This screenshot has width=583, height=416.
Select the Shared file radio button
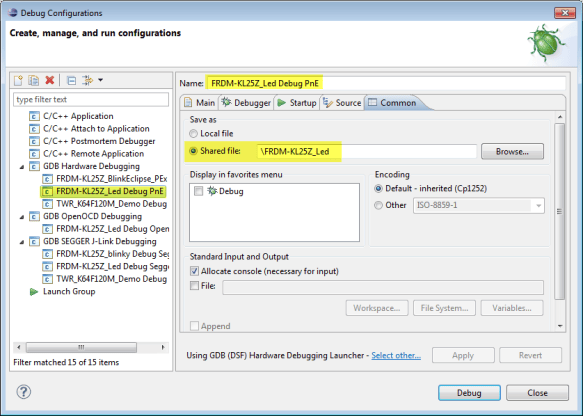(x=193, y=151)
